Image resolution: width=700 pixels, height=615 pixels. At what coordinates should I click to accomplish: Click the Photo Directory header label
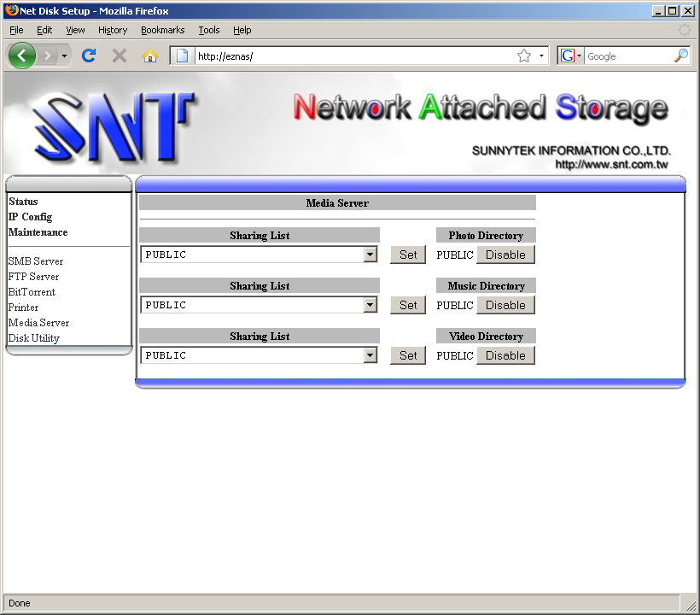(x=486, y=236)
